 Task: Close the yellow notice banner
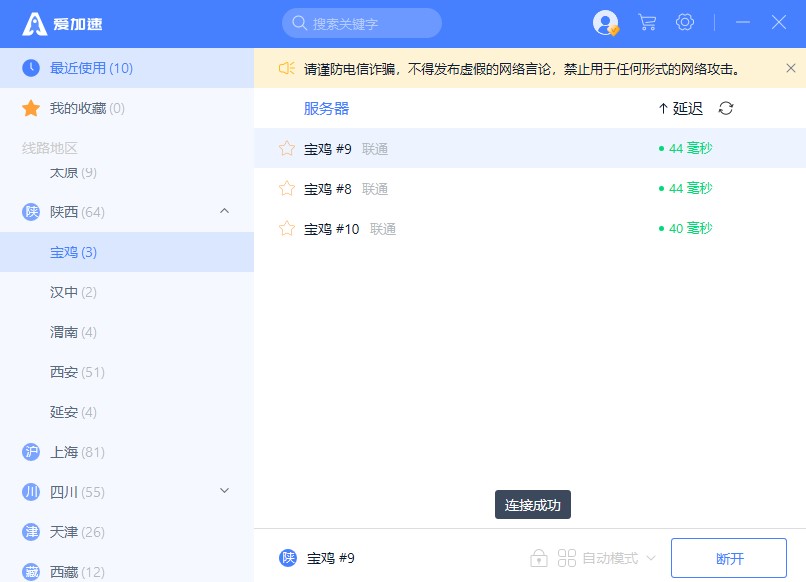click(790, 68)
